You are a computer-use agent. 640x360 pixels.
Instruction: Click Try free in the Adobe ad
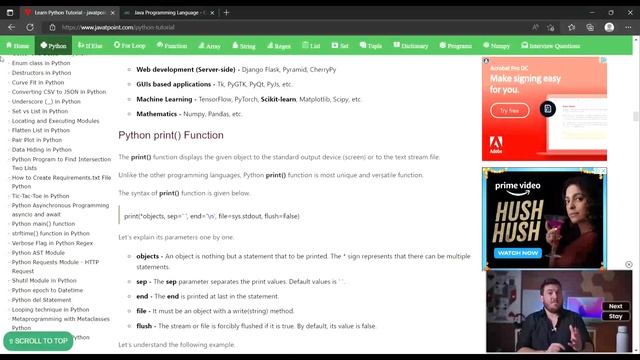point(509,111)
